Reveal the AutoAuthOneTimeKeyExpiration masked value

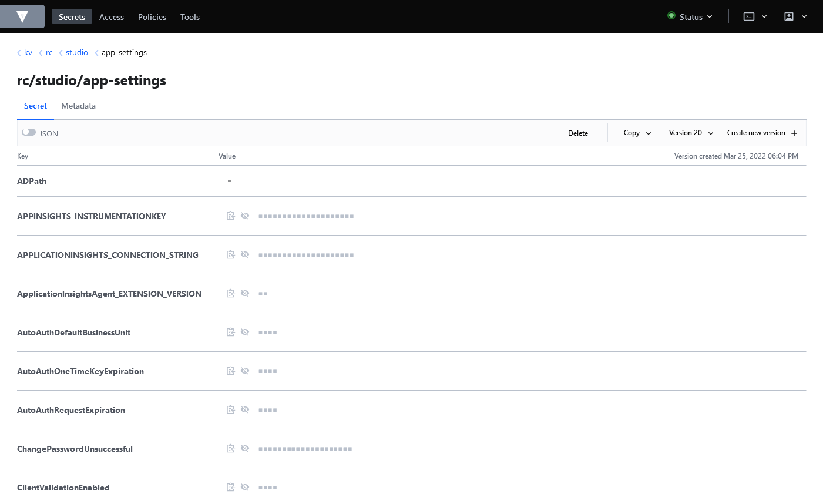[245, 371]
